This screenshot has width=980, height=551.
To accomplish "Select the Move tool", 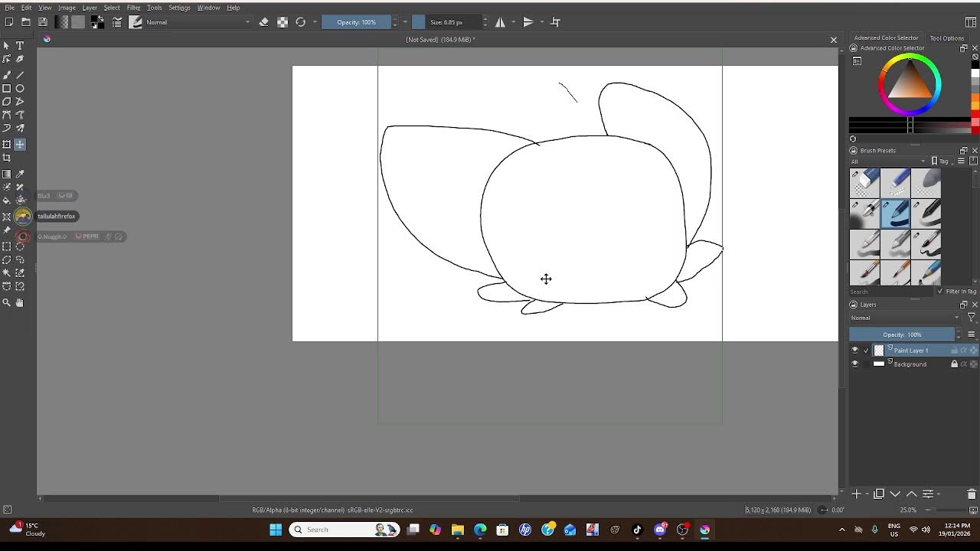I will pos(20,144).
